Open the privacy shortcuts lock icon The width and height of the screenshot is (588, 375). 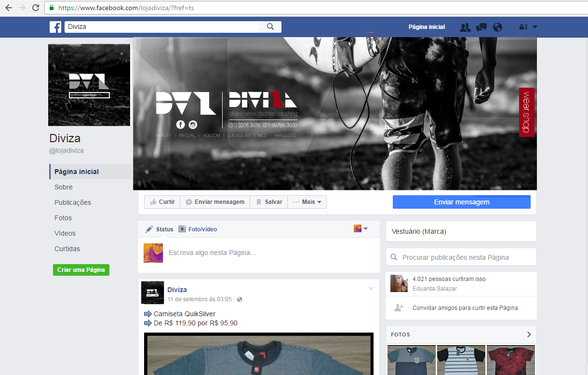[523, 27]
